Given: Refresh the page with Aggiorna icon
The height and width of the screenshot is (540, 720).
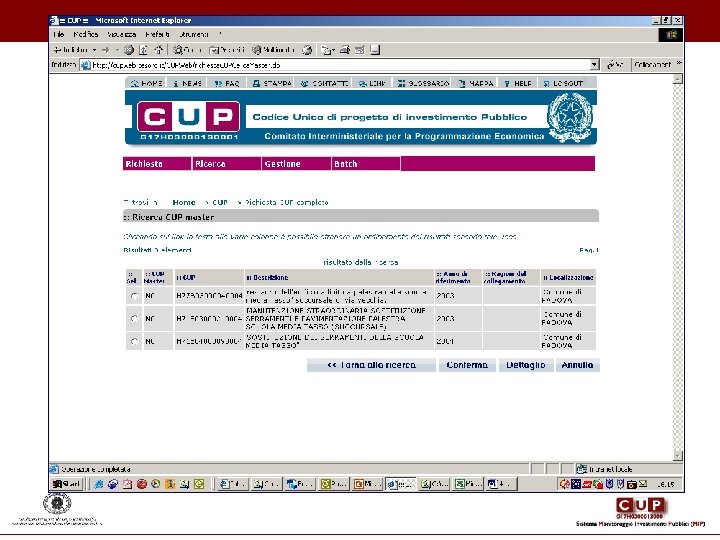Looking at the screenshot, I should [143, 50].
